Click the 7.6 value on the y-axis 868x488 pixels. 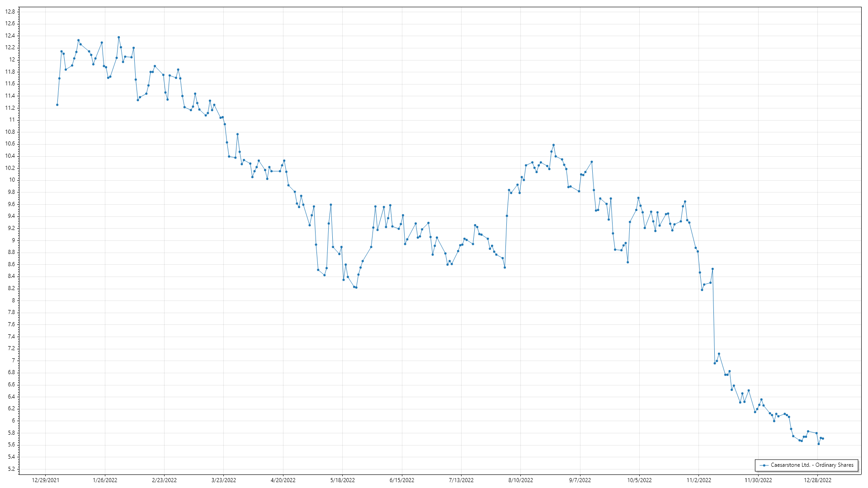[11, 324]
